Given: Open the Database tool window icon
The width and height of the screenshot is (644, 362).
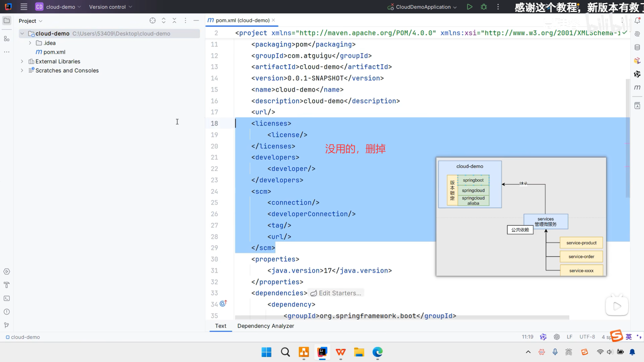Looking at the screenshot, I should (x=637, y=47).
